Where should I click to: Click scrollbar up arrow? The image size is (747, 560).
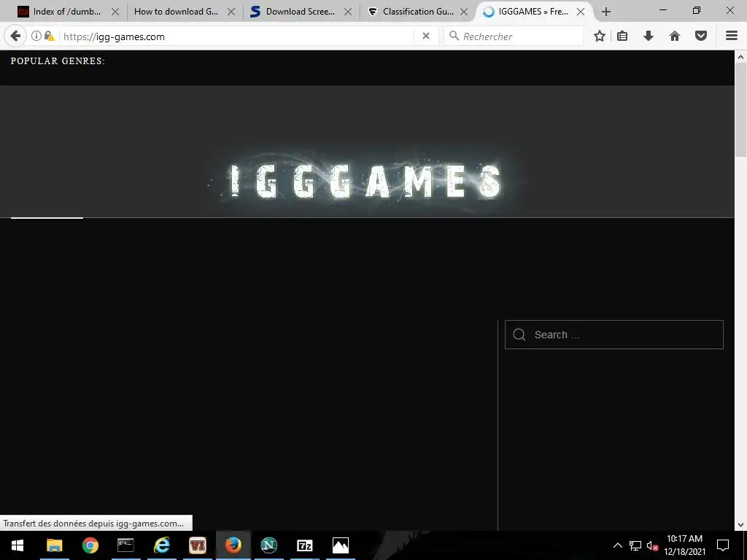coord(740,57)
